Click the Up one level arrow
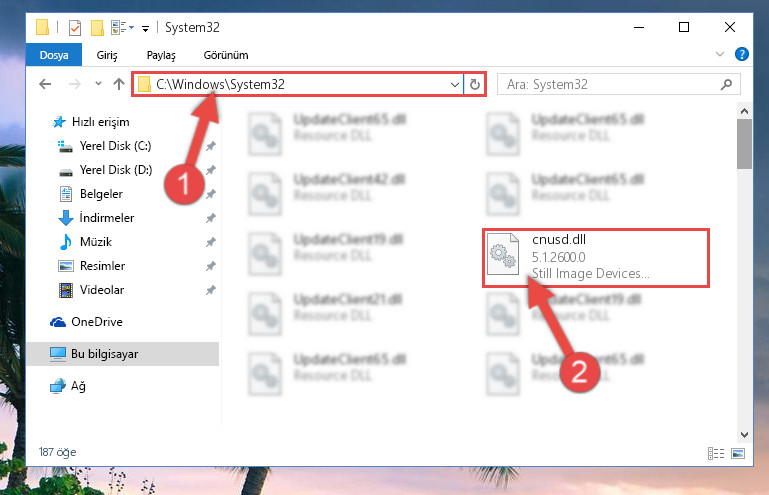This screenshot has height=495, width=769. coord(119,84)
